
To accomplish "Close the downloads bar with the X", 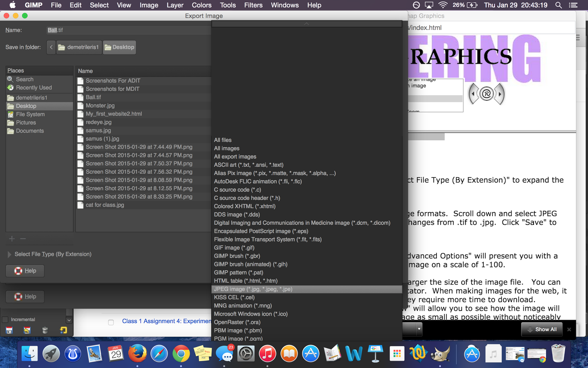I will (x=569, y=329).
